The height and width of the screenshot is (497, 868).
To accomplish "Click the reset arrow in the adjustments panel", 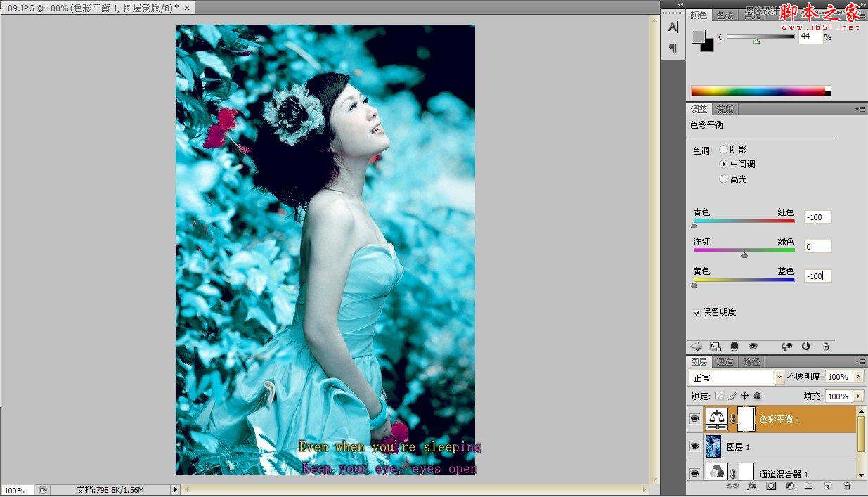I will coord(806,347).
